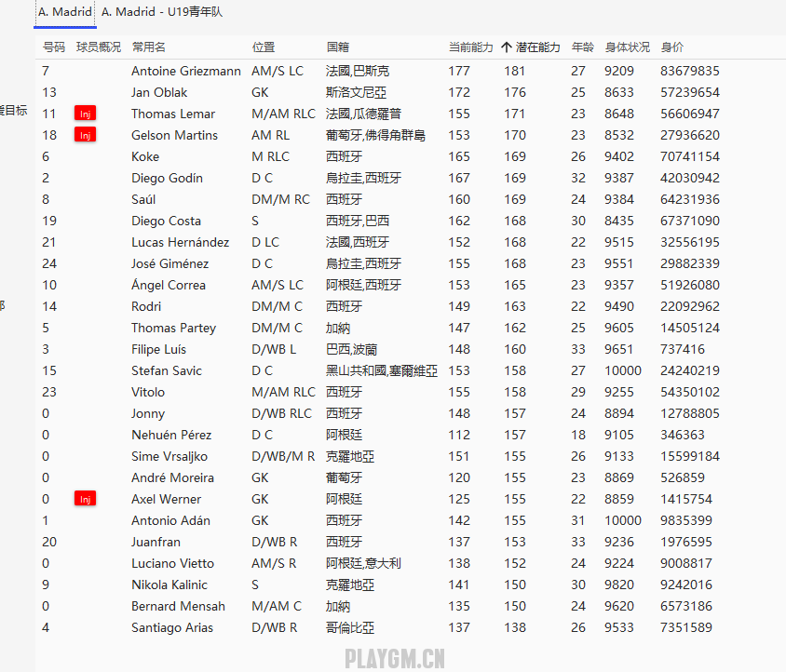
Task: Click the 常用名 column header
Action: click(x=149, y=47)
